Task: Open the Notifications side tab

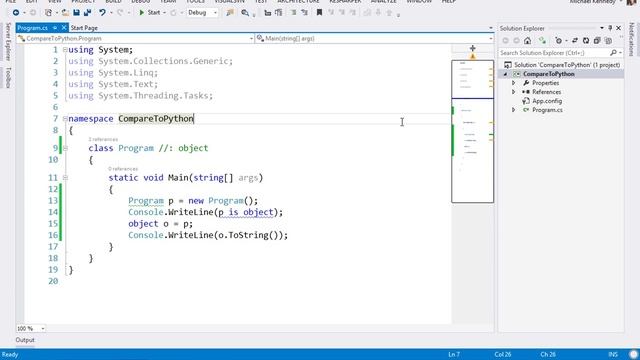Action: [631, 39]
